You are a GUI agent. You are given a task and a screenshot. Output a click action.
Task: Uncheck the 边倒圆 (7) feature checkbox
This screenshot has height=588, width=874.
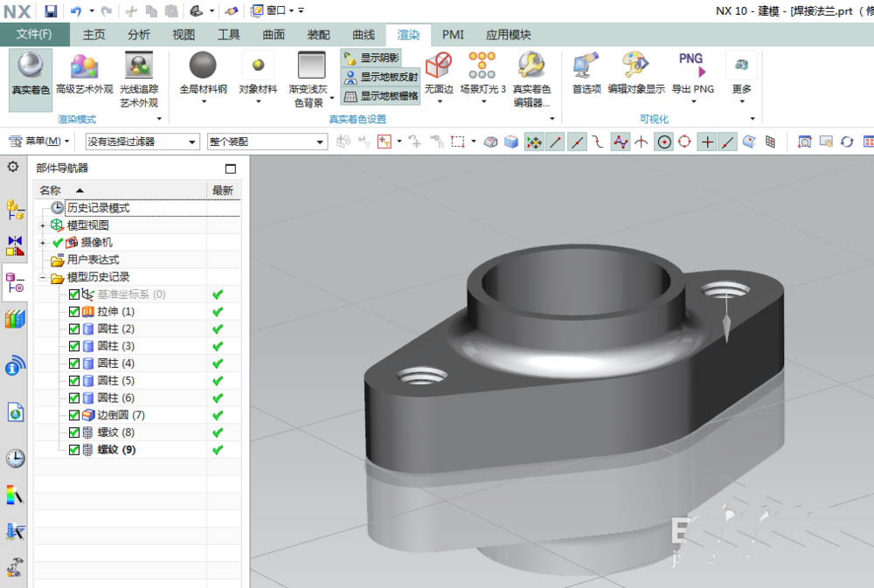74,415
